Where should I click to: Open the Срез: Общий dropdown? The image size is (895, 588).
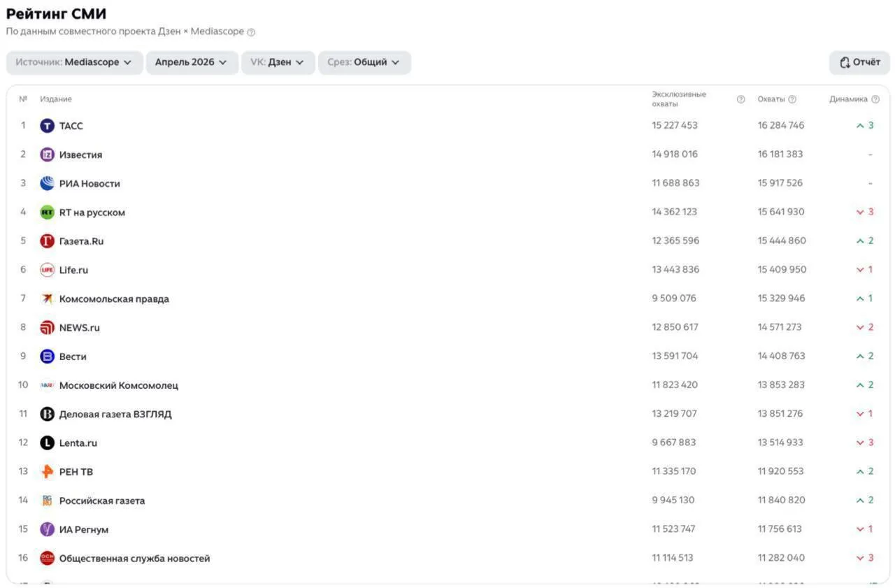[364, 62]
